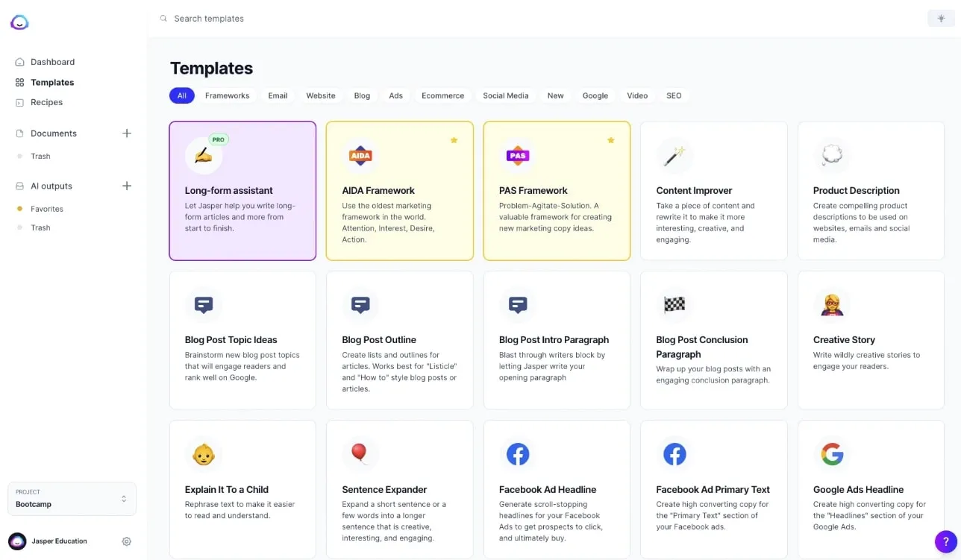Go to Dashboard in sidebar

(x=52, y=62)
